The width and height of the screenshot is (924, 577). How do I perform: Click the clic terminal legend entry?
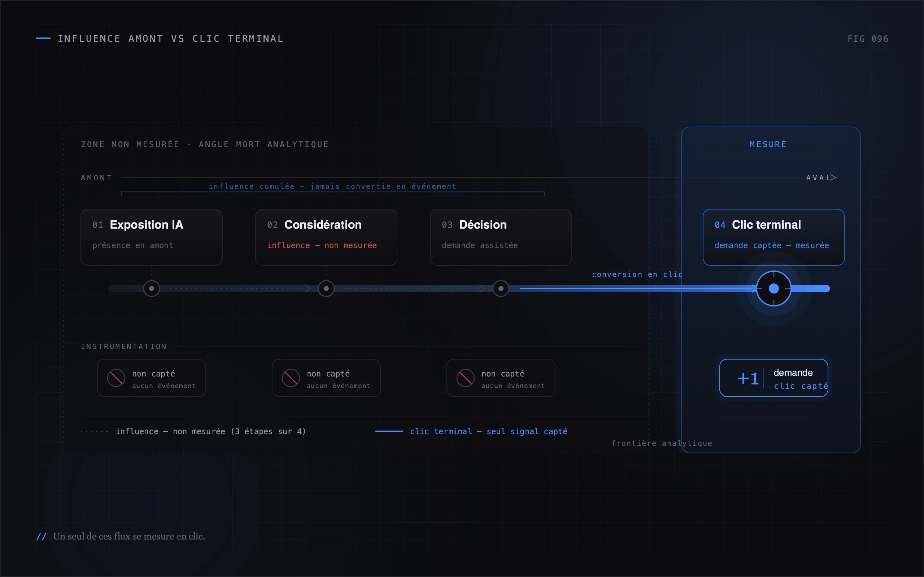click(x=471, y=431)
